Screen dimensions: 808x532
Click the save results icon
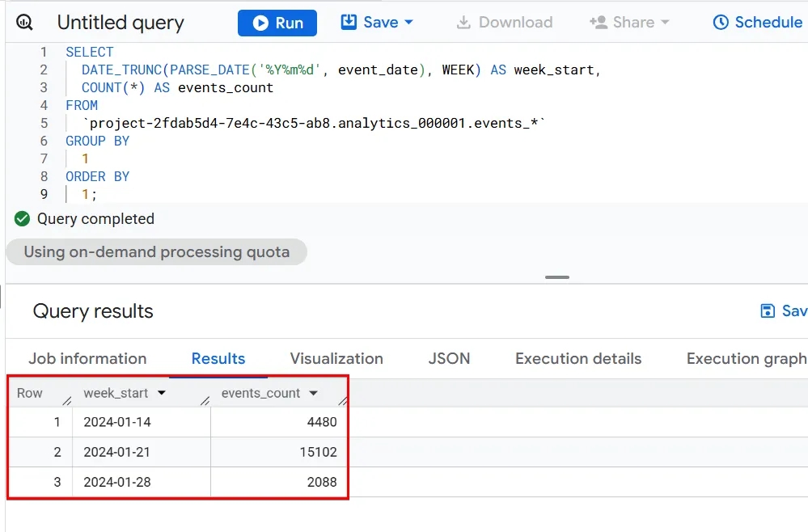[x=768, y=310]
